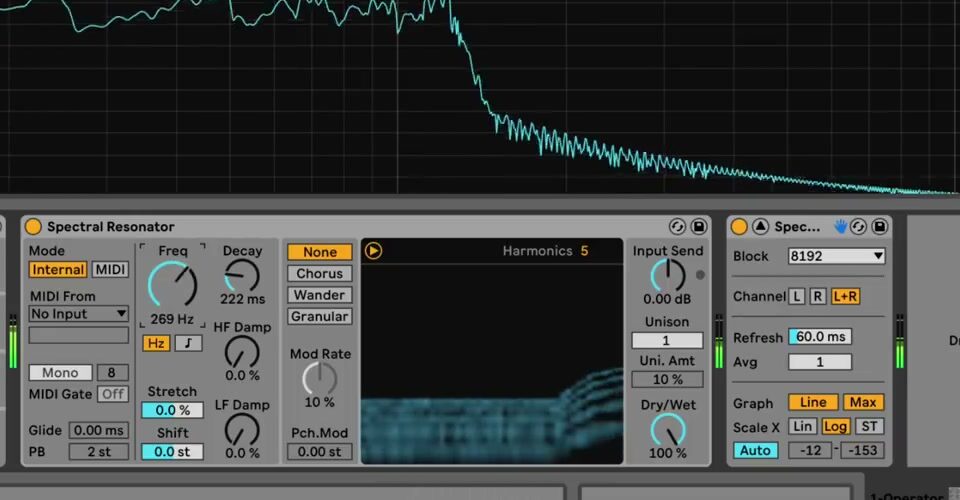
Task: Save Spectrum preset disk icon
Action: click(880, 226)
